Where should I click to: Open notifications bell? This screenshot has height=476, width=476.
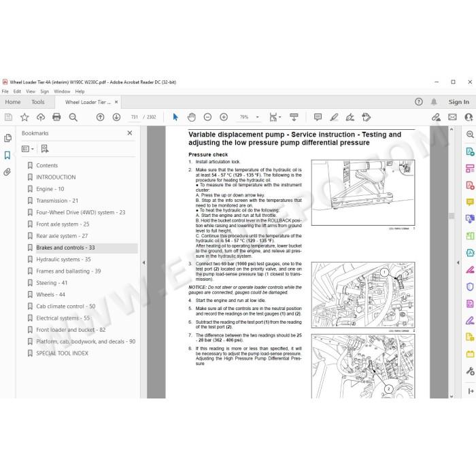click(434, 102)
